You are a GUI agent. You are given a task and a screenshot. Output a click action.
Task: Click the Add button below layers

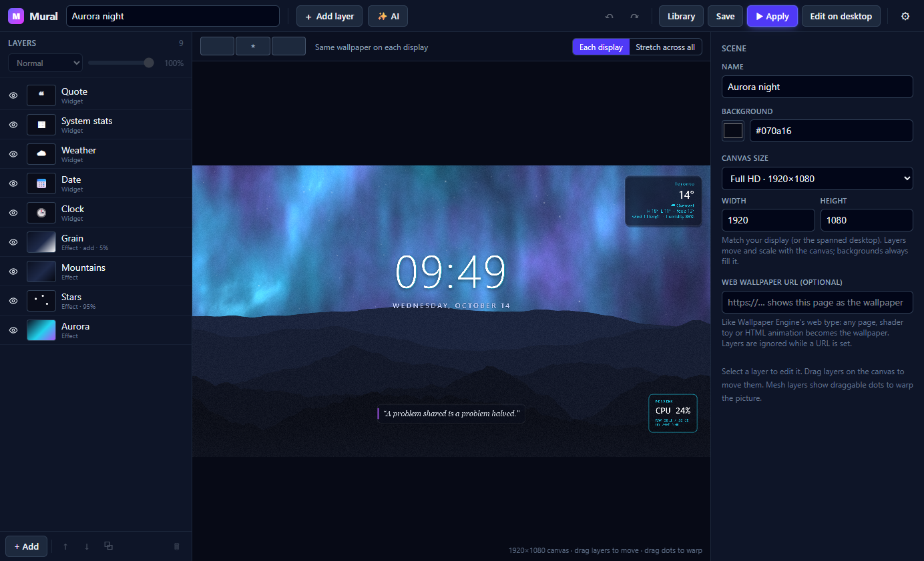click(x=27, y=546)
